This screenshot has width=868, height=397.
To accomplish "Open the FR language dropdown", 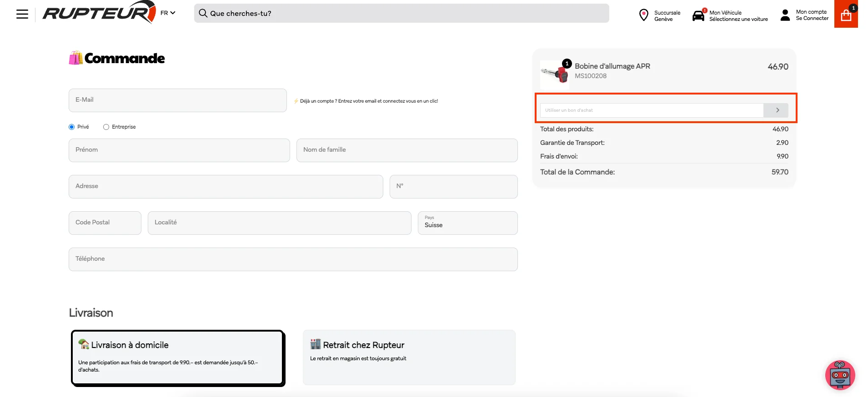I will [x=168, y=13].
